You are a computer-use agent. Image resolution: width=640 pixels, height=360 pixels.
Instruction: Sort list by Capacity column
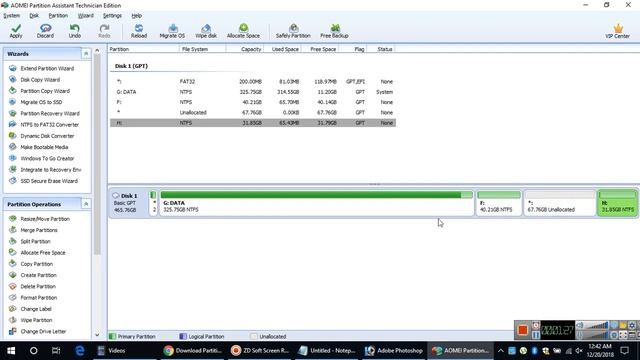pyautogui.click(x=244, y=49)
